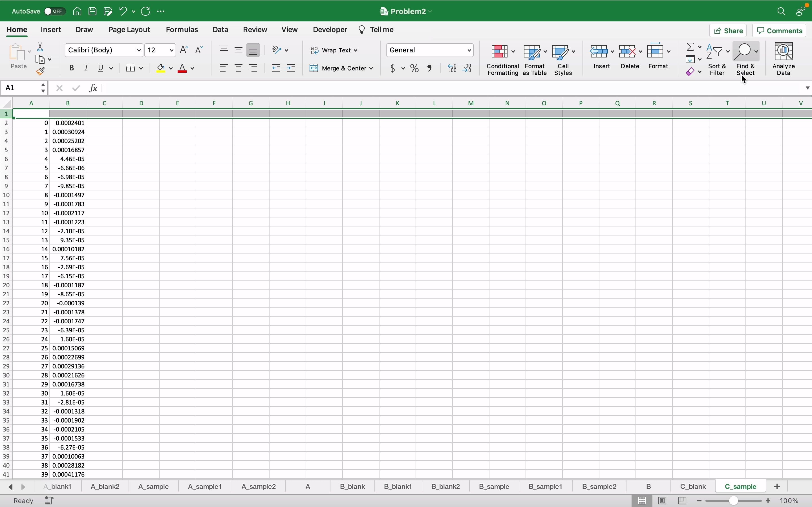This screenshot has height=507, width=812.
Task: Toggle Italic formatting
Action: coord(87,68)
